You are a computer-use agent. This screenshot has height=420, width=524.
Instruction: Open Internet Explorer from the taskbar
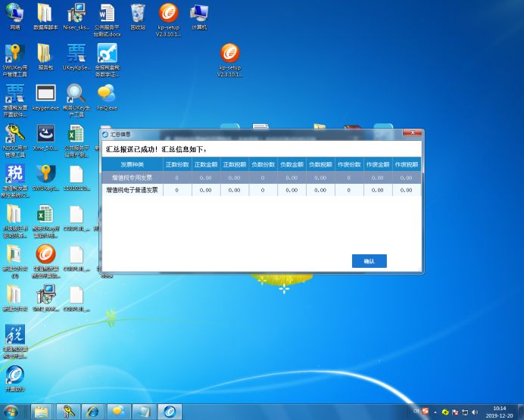coord(92,412)
